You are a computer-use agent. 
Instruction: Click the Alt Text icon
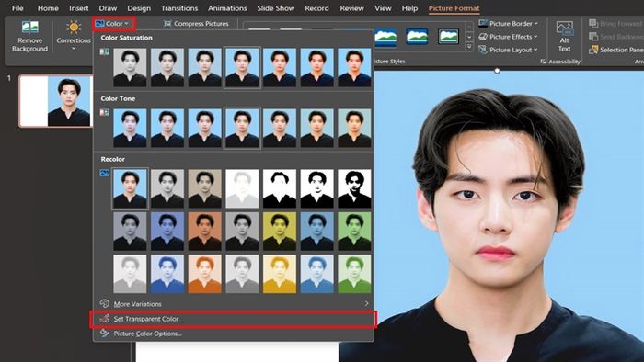coord(564,28)
